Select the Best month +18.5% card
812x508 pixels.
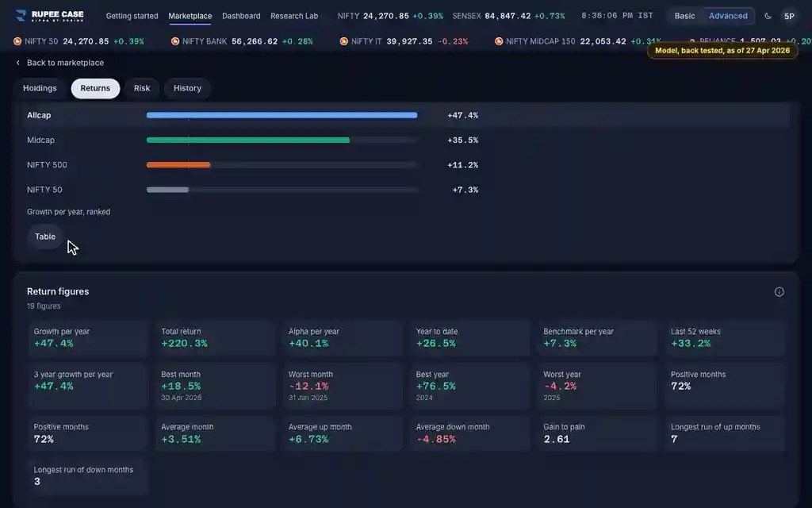coord(215,387)
